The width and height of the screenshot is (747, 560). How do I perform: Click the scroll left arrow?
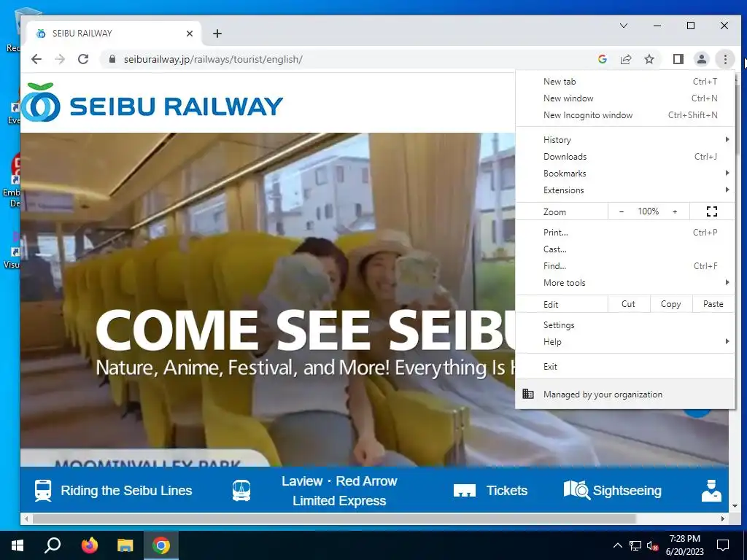click(26, 518)
